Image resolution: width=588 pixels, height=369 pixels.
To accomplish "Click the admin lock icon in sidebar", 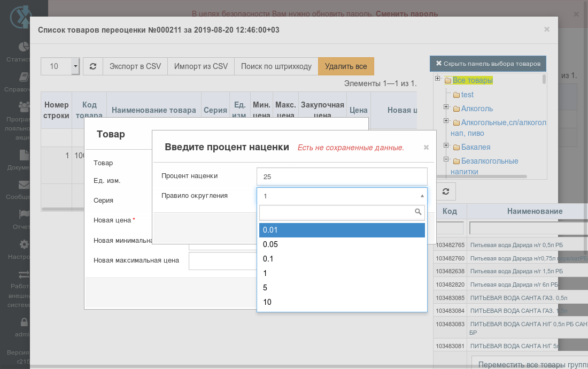I will click(x=24, y=322).
